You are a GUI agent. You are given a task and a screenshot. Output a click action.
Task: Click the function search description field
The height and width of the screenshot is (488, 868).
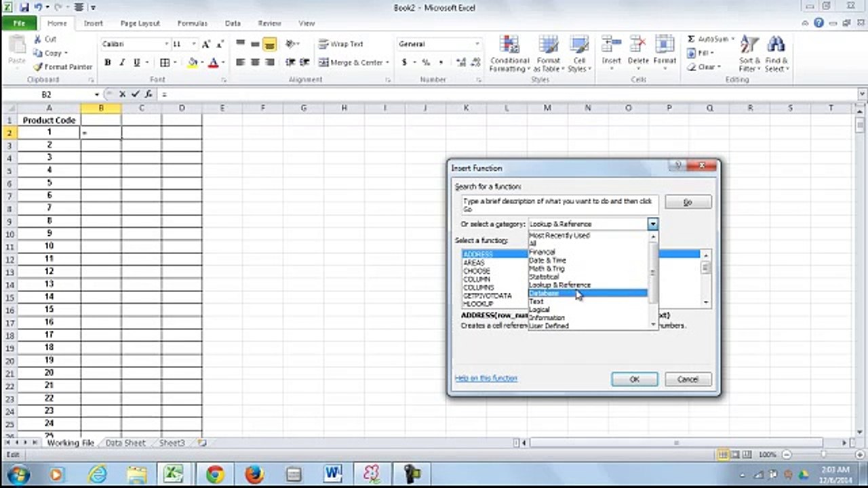coord(559,205)
